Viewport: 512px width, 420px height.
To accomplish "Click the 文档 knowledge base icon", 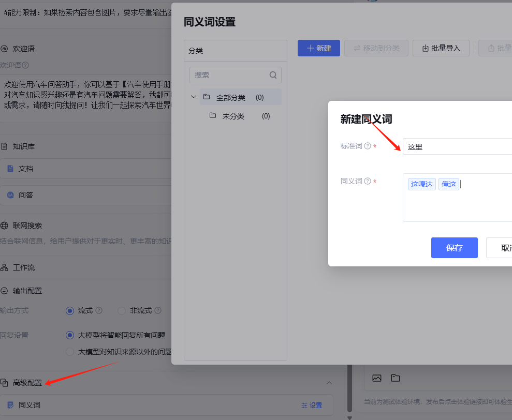I will (x=10, y=169).
